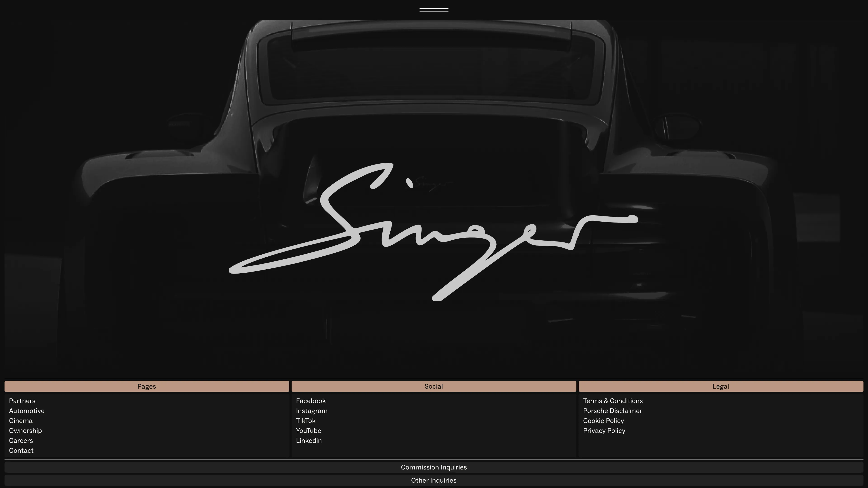Select the Legal column header

[x=721, y=386]
